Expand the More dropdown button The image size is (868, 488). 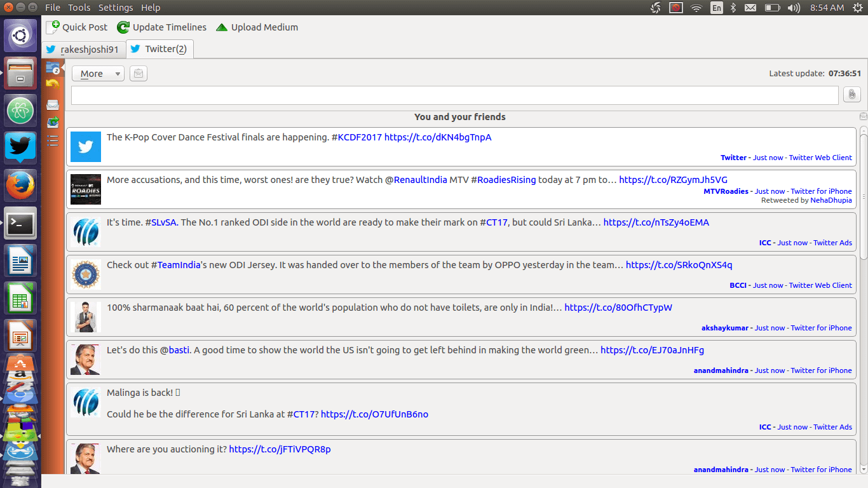click(98, 74)
